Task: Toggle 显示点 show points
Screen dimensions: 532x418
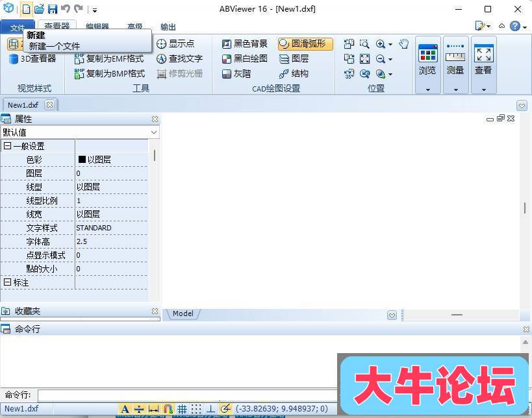Action: [x=175, y=43]
